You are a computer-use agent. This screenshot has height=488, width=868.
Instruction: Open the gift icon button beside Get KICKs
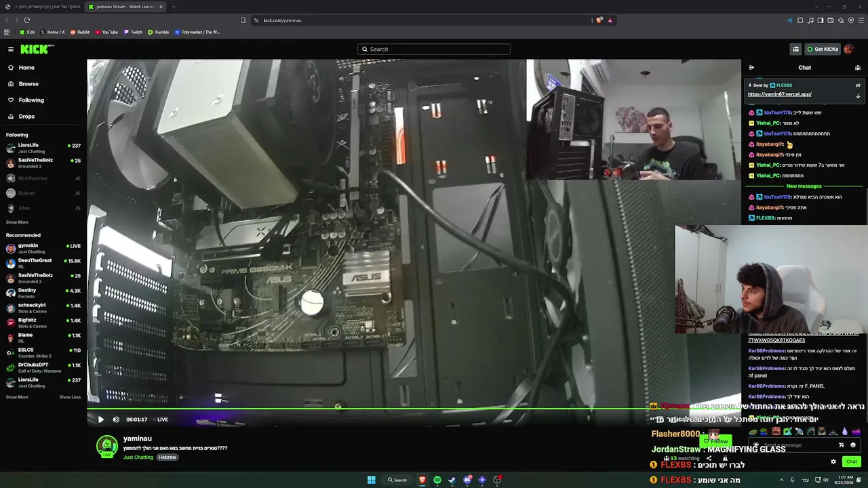click(x=795, y=49)
